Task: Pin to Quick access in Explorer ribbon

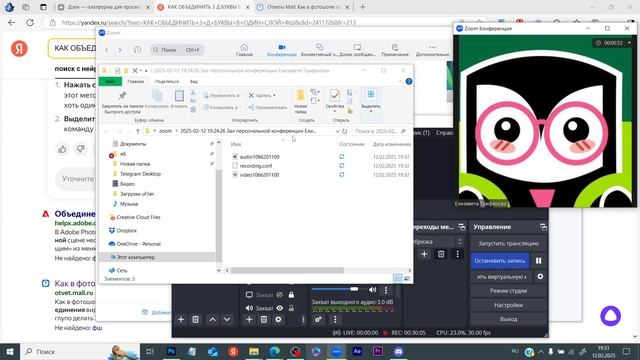Action: (x=122, y=102)
